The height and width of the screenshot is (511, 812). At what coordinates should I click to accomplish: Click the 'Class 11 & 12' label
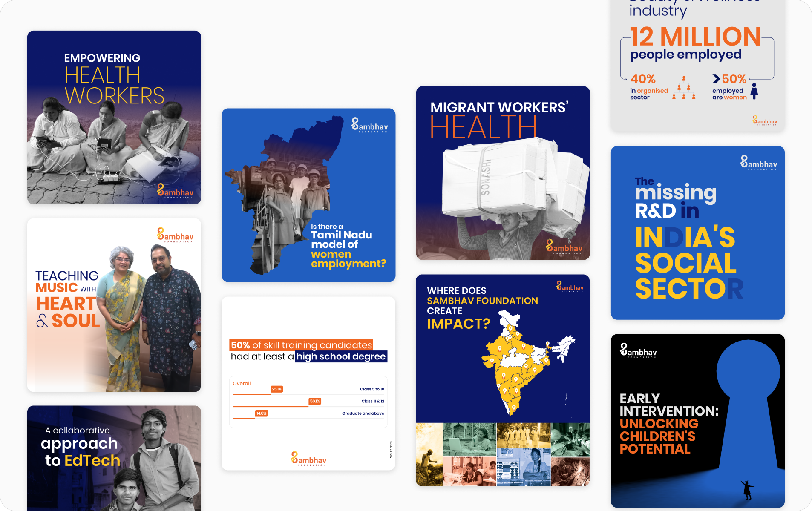point(373,401)
